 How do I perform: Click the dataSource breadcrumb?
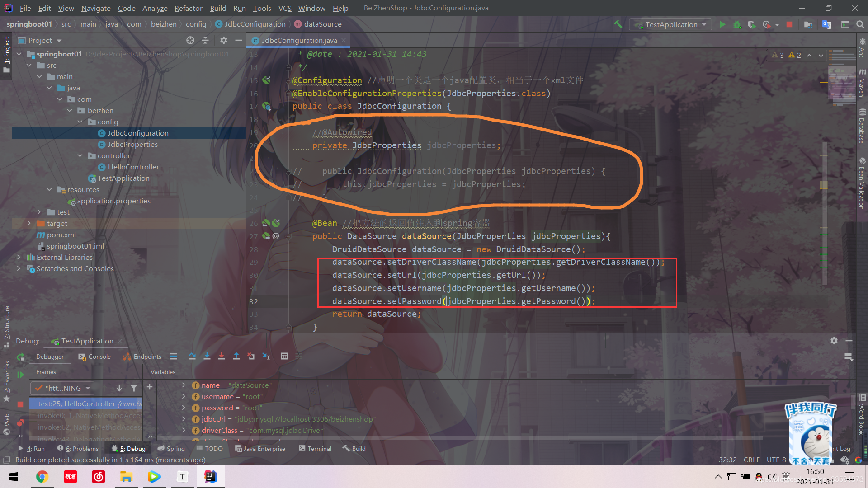[322, 24]
